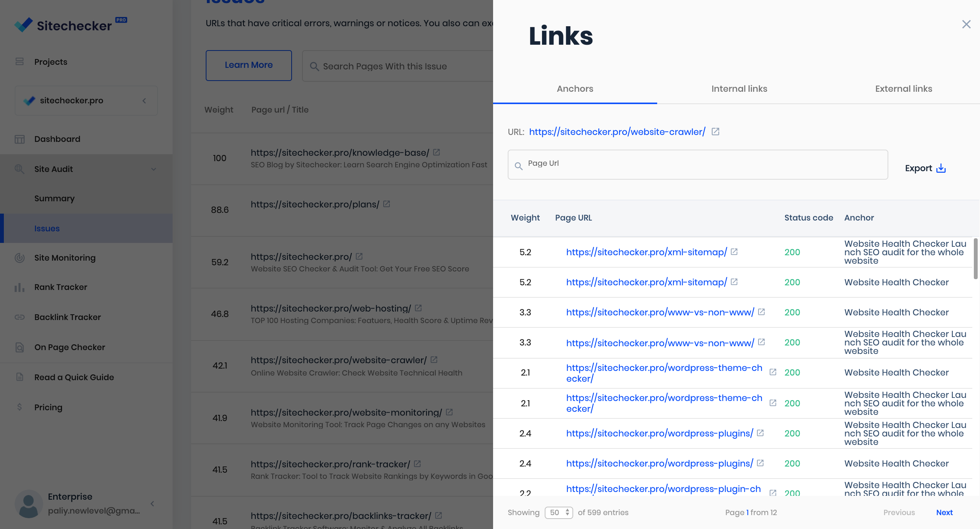
Task: Select Issues in sidebar
Action: (47, 228)
